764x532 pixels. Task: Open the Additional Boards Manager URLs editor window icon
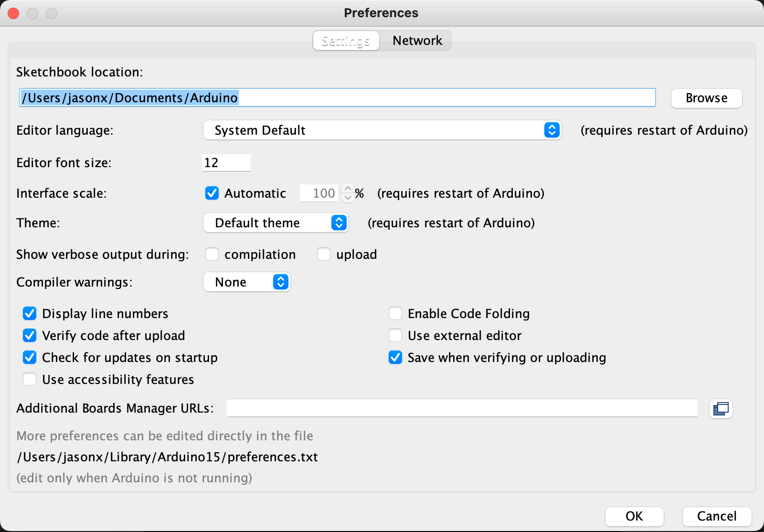(721, 409)
